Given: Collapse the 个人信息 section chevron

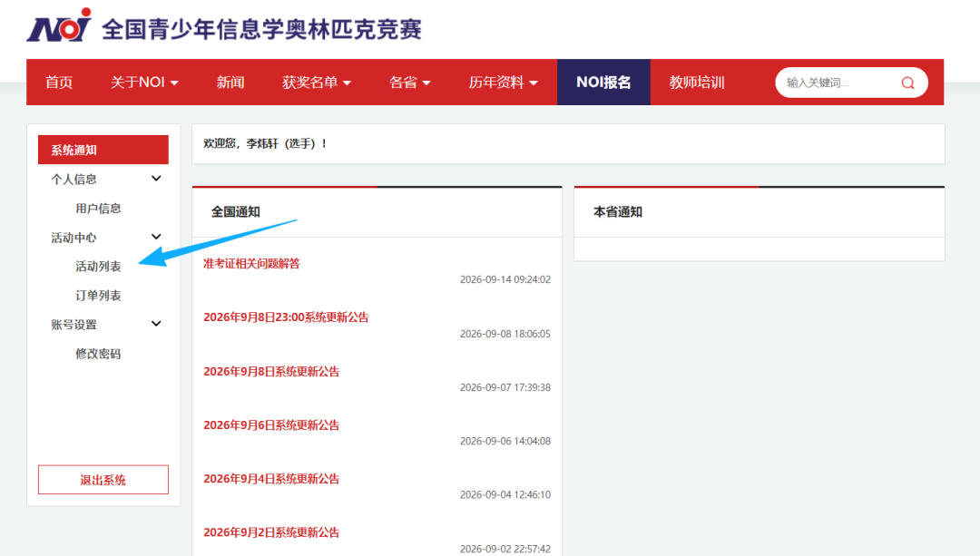Looking at the screenshot, I should [x=156, y=179].
